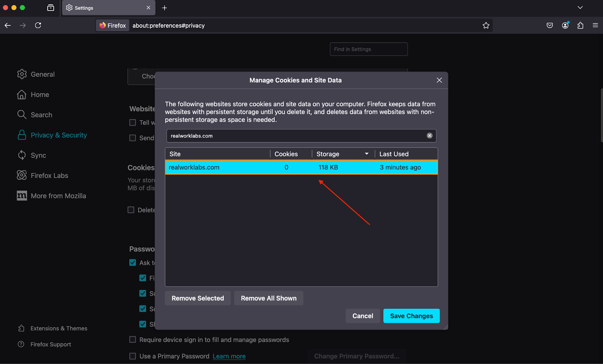Sort table by Site column

click(218, 154)
